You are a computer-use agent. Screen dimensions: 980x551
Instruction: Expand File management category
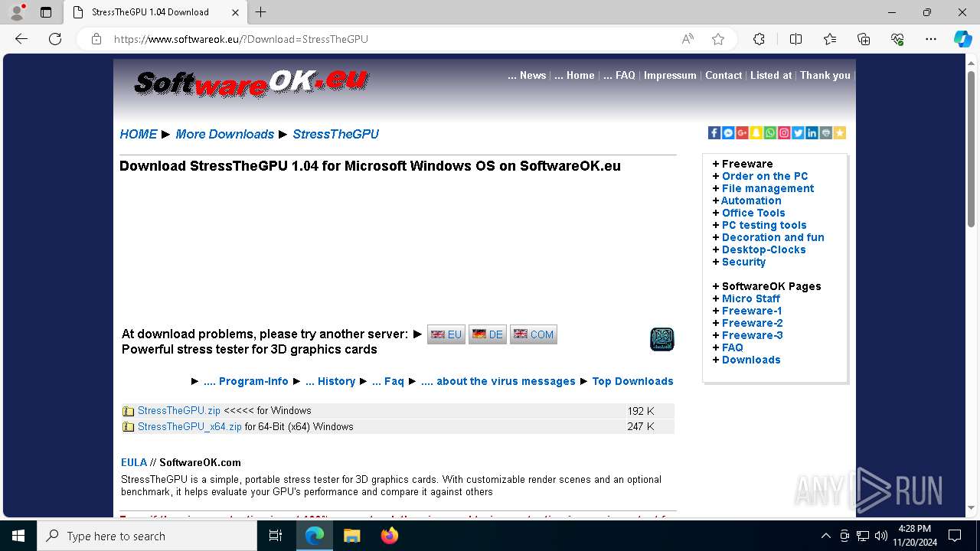768,188
